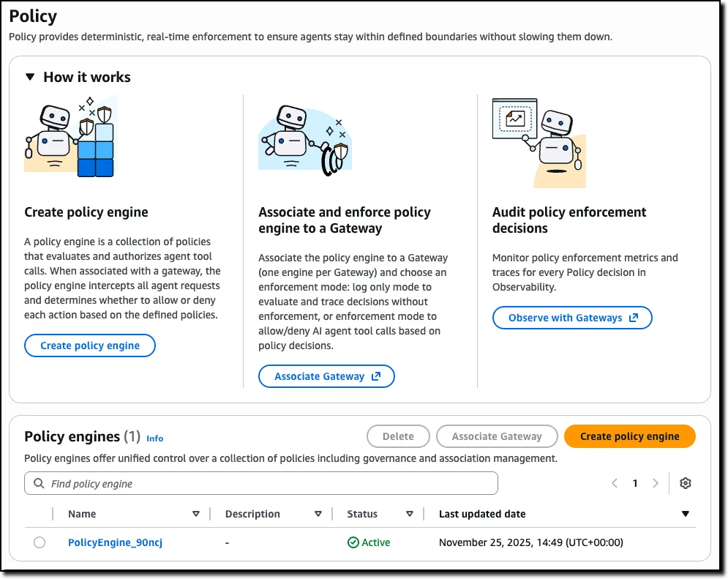Click the search magnifier in the filter box
The image size is (728, 579).
coord(38,483)
